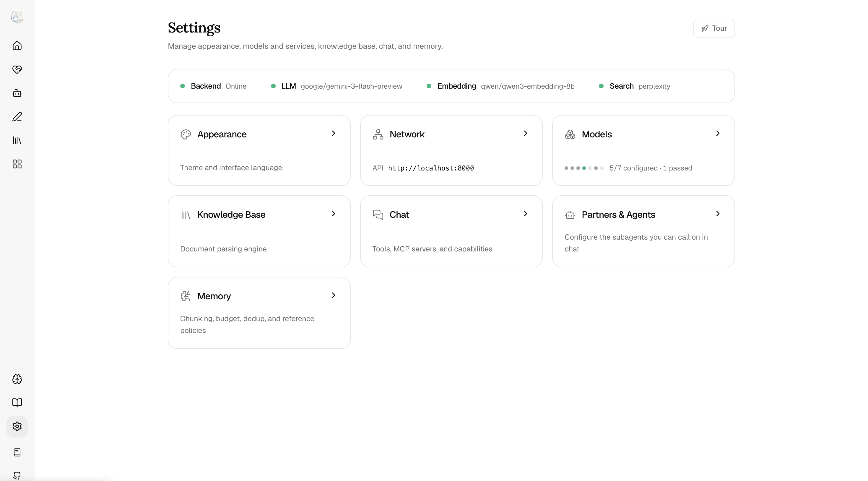Click the models progress dots indicator
The width and height of the screenshot is (868, 481).
[584, 168]
